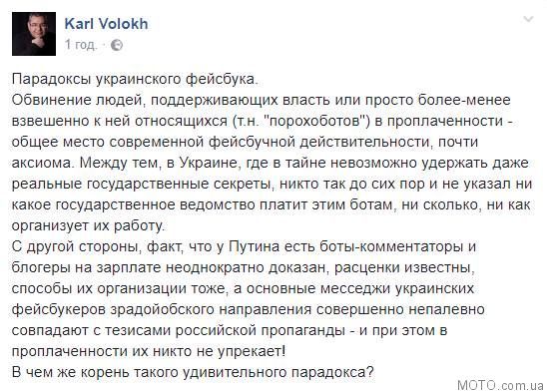Click the final question line 'В чем же корень'
The height and width of the screenshot is (392, 547).
[x=193, y=372]
